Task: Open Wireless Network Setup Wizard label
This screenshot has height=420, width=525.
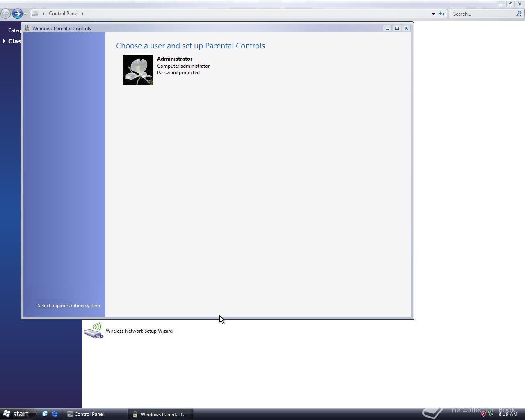Action: pyautogui.click(x=139, y=331)
